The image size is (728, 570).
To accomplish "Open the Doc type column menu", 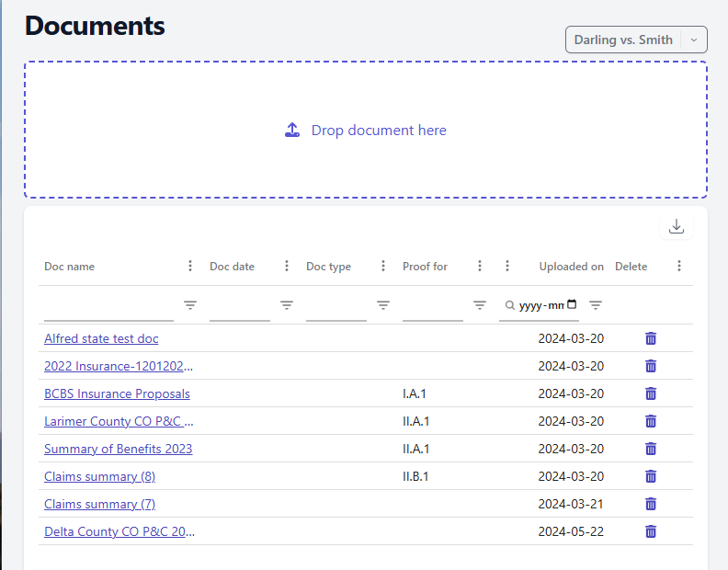I will (x=383, y=266).
